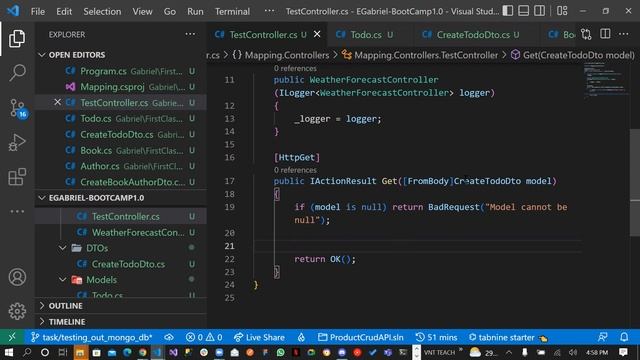Viewport: 640px width, 360px height.
Task: Click the flame icon in status bar
Action: pos(301,338)
